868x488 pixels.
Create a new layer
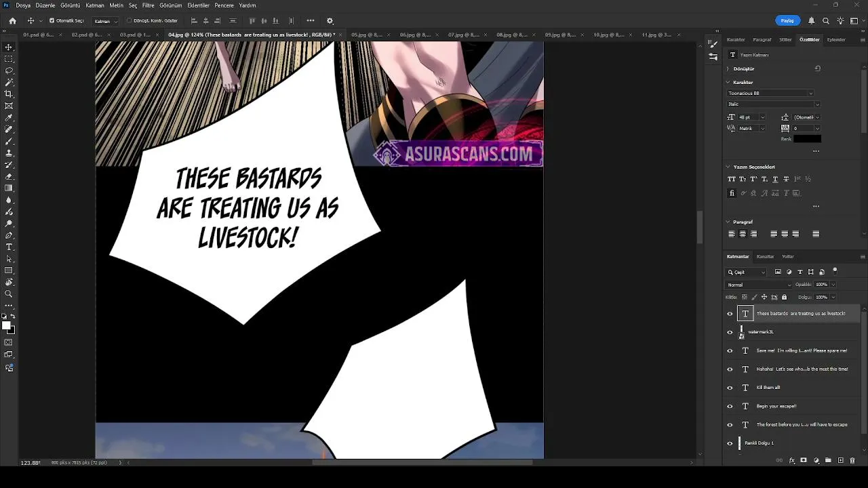pyautogui.click(x=841, y=461)
